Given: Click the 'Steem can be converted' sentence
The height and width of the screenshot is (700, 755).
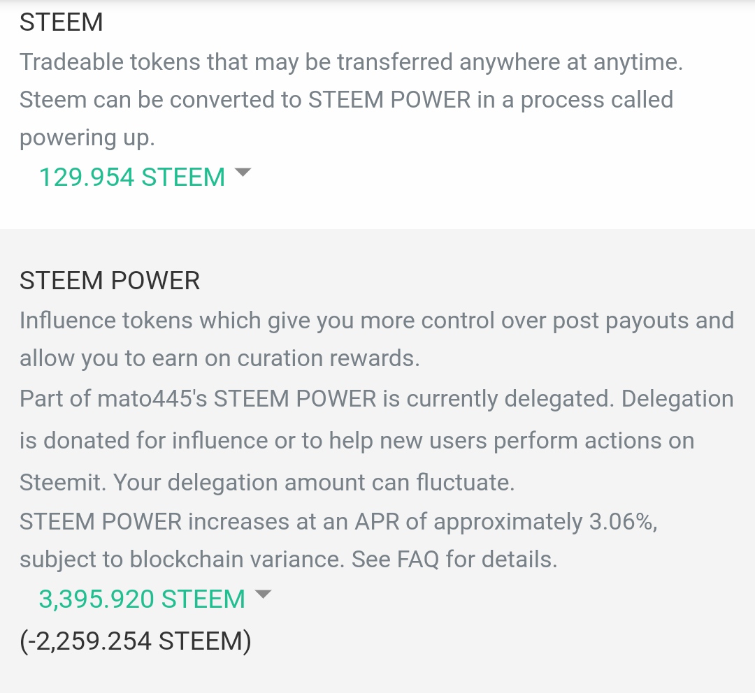Looking at the screenshot, I should point(346,100).
